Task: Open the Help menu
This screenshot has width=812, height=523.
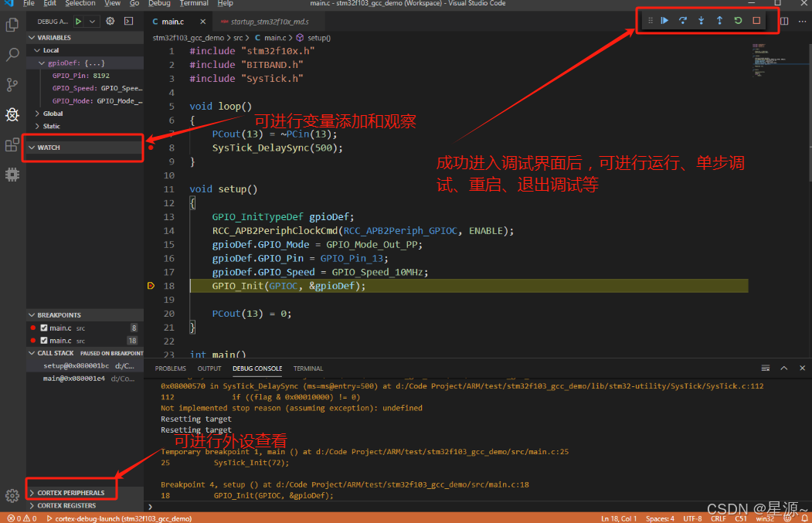Action: click(x=225, y=3)
